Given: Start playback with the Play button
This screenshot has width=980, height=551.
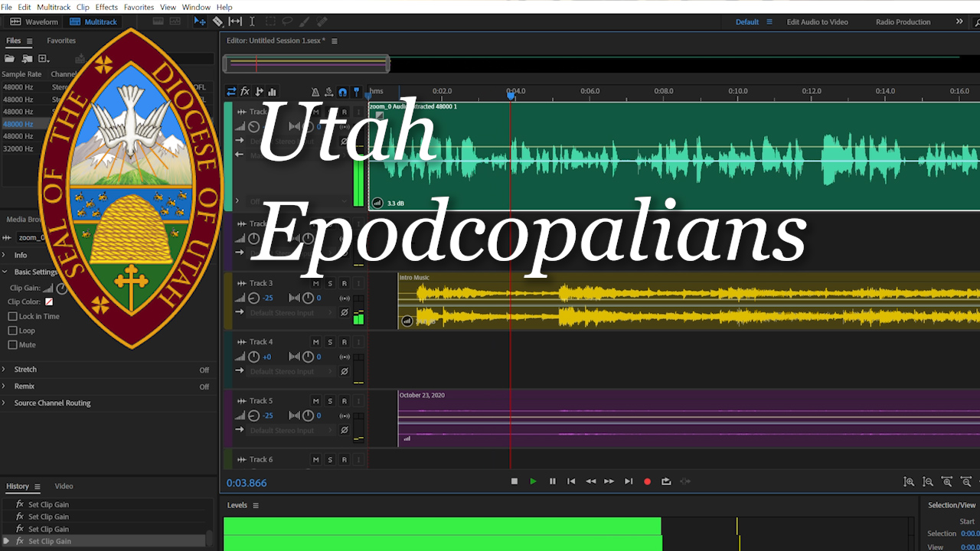Looking at the screenshot, I should point(533,481).
